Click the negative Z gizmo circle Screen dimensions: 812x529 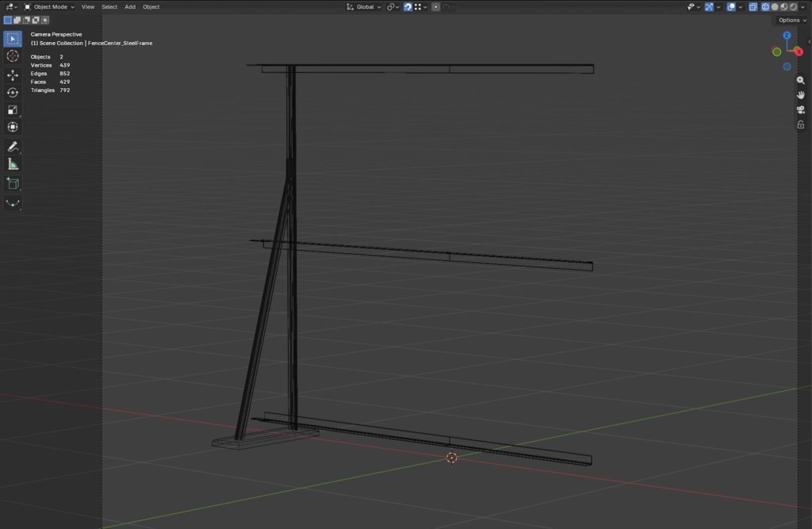(x=787, y=67)
